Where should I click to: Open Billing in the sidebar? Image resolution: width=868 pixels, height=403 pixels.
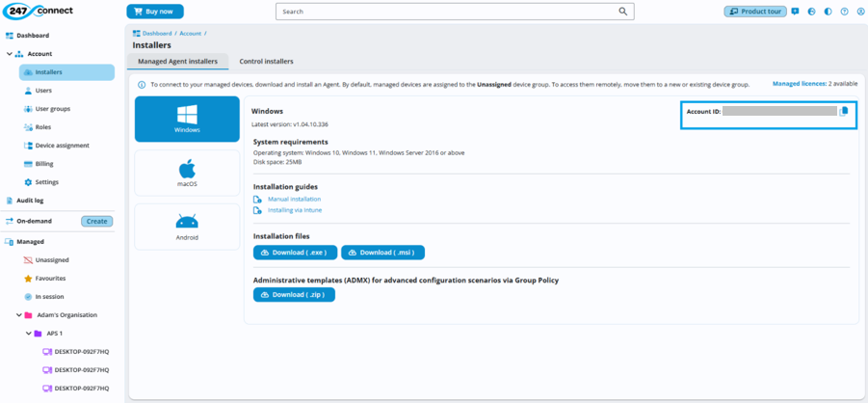tap(44, 164)
